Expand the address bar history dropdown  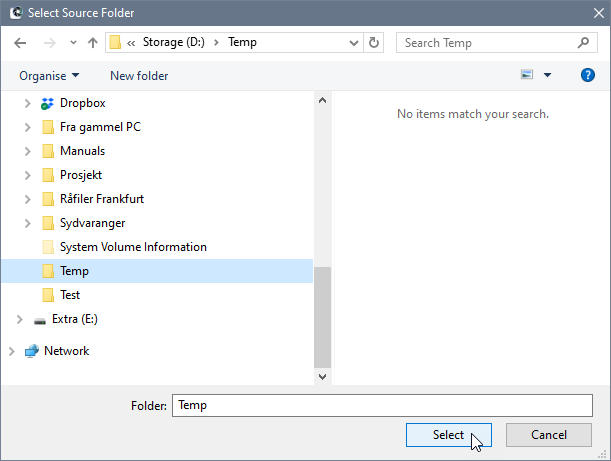[354, 43]
